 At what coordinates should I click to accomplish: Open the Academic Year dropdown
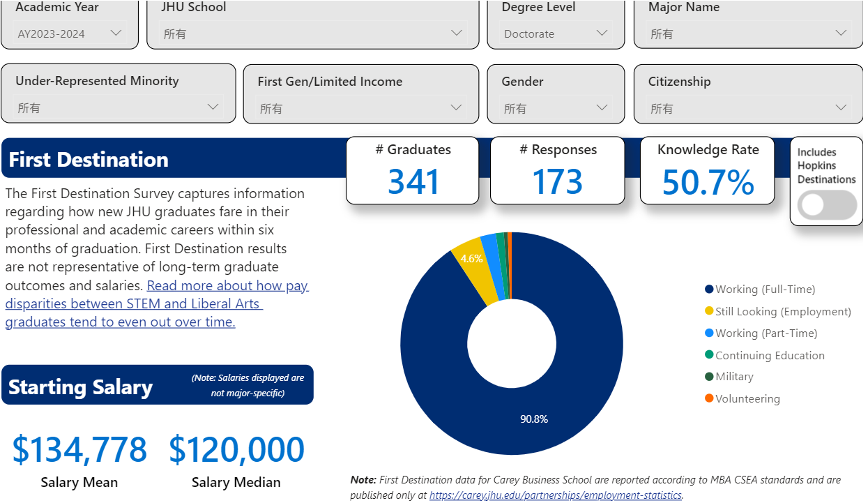tap(70, 33)
